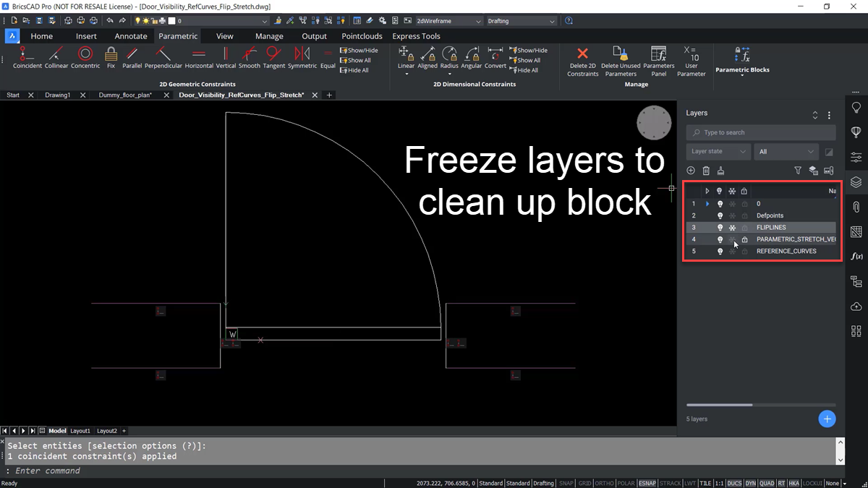Toggle POLAR tracking in status bar
This screenshot has width=868, height=488.
click(626, 483)
